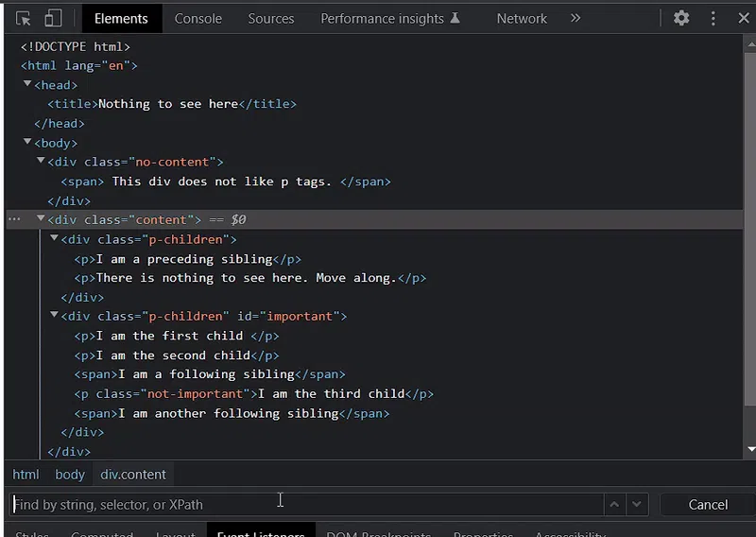Toggle the device toolbar icon
Screen dimensions: 756x537
(53, 19)
